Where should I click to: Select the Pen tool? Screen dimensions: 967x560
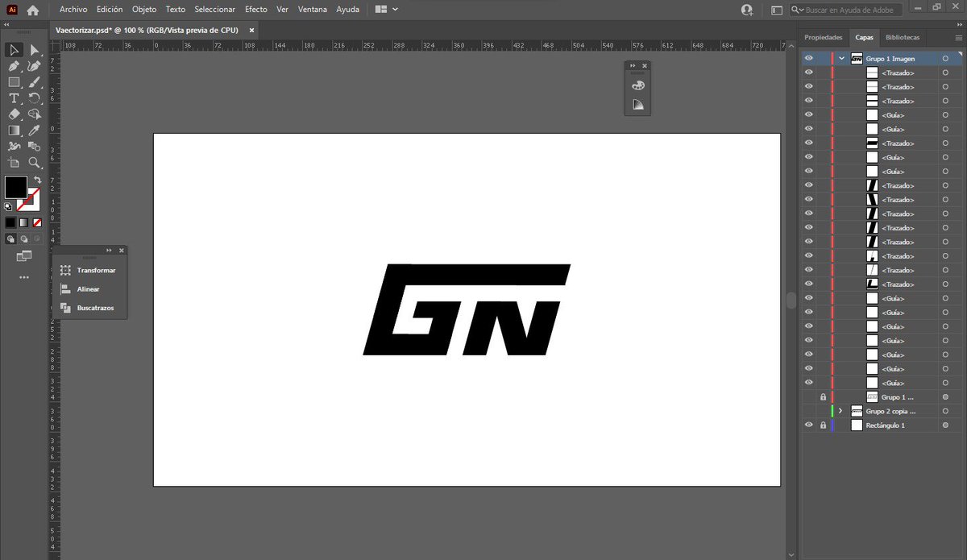tap(14, 66)
